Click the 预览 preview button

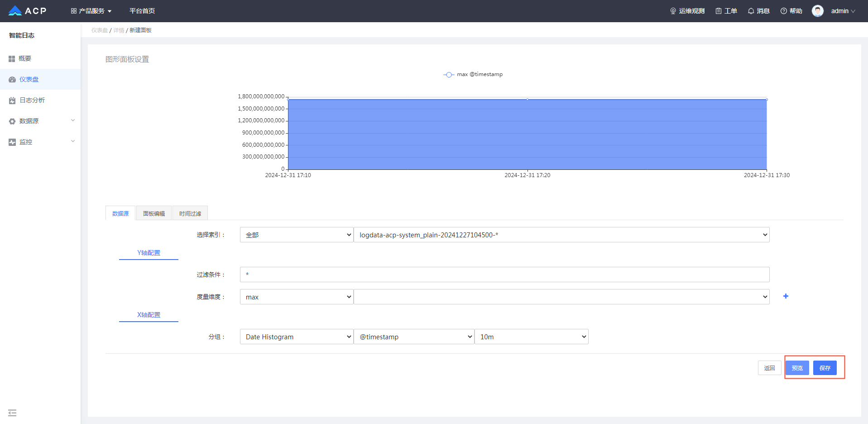(x=797, y=368)
